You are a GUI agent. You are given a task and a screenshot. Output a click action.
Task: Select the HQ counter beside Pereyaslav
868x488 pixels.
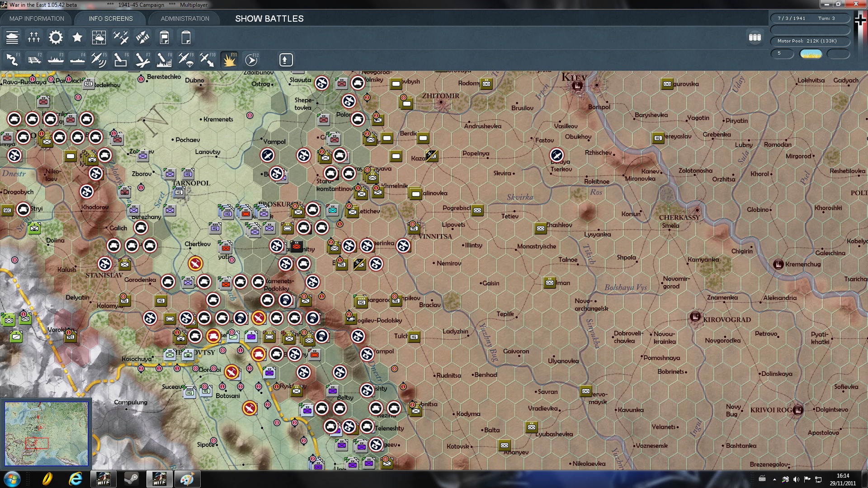658,138
